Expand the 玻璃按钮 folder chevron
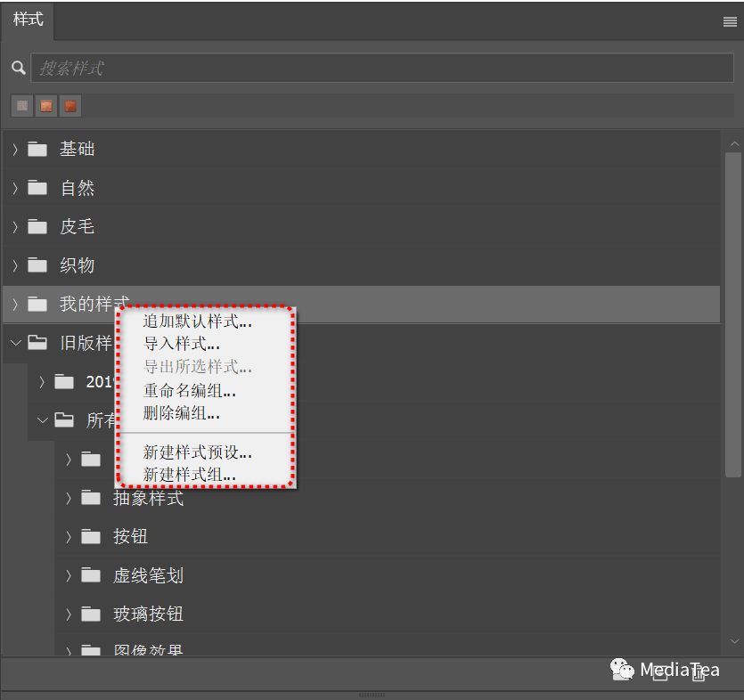744x700 pixels. point(69,615)
